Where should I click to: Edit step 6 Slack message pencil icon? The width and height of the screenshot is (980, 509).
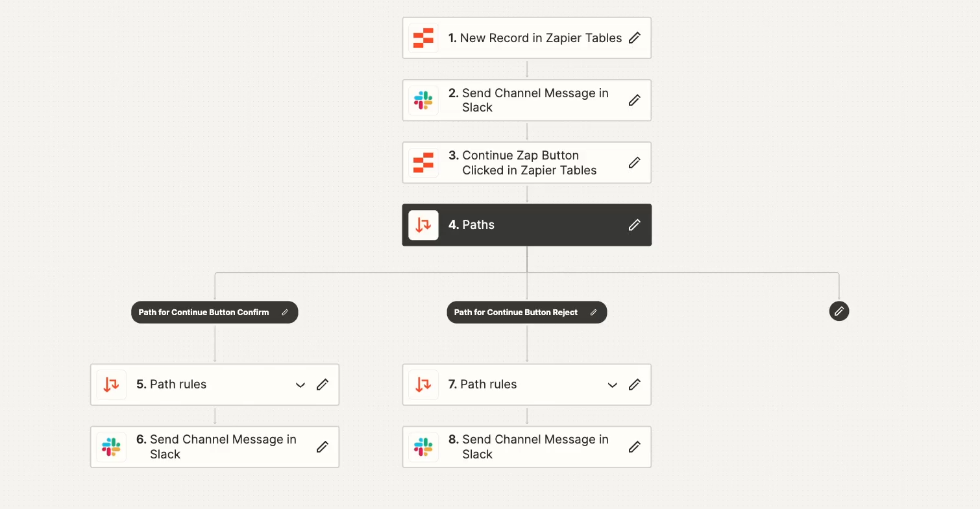(x=323, y=447)
